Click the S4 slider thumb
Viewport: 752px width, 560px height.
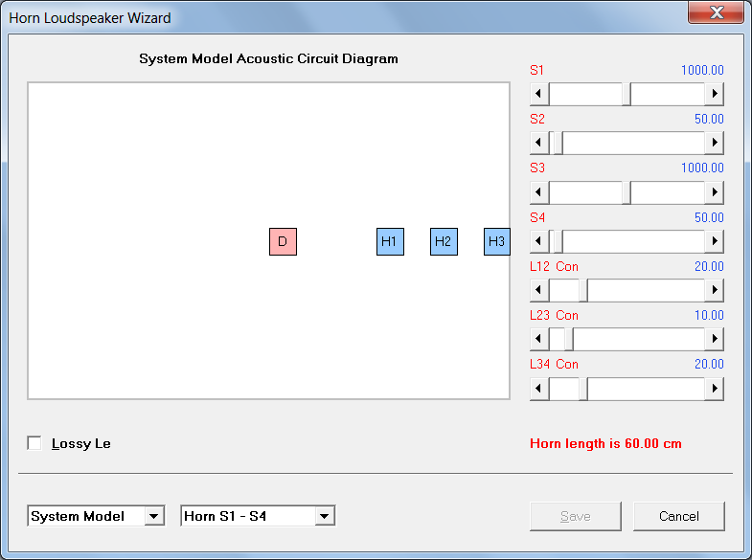click(x=558, y=241)
